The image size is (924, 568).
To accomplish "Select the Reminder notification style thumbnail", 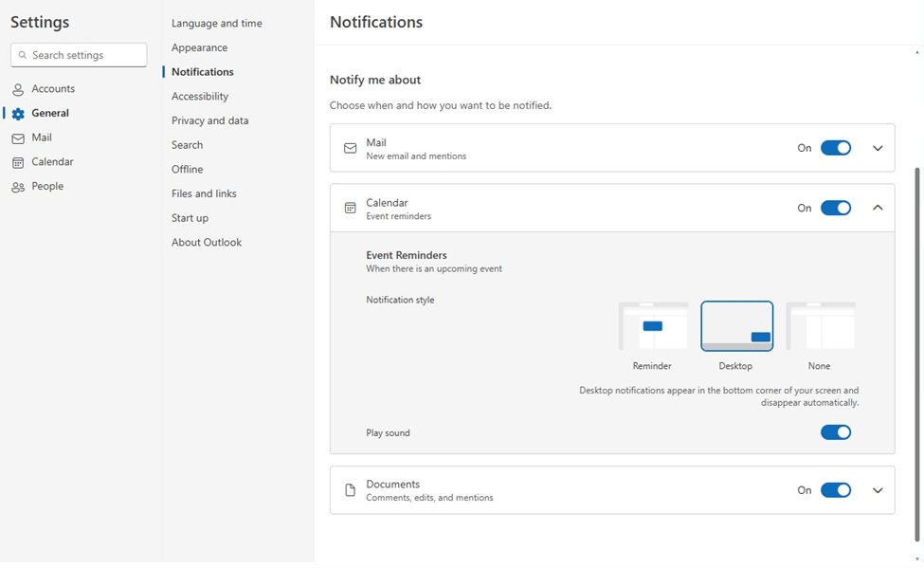I will pos(653,327).
